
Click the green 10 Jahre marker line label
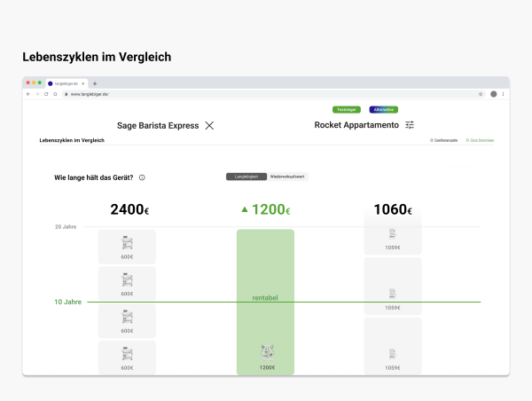tap(67, 302)
